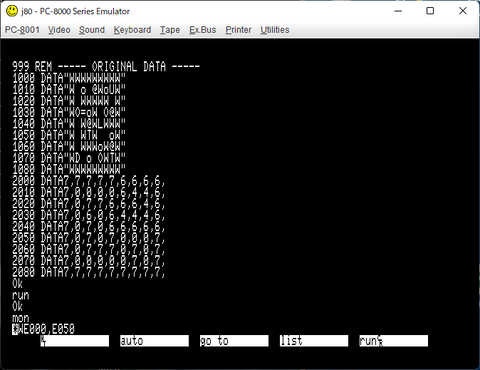Image resolution: width=480 pixels, height=370 pixels.
Task: Click the 'run' command text
Action: pyautogui.click(x=21, y=296)
